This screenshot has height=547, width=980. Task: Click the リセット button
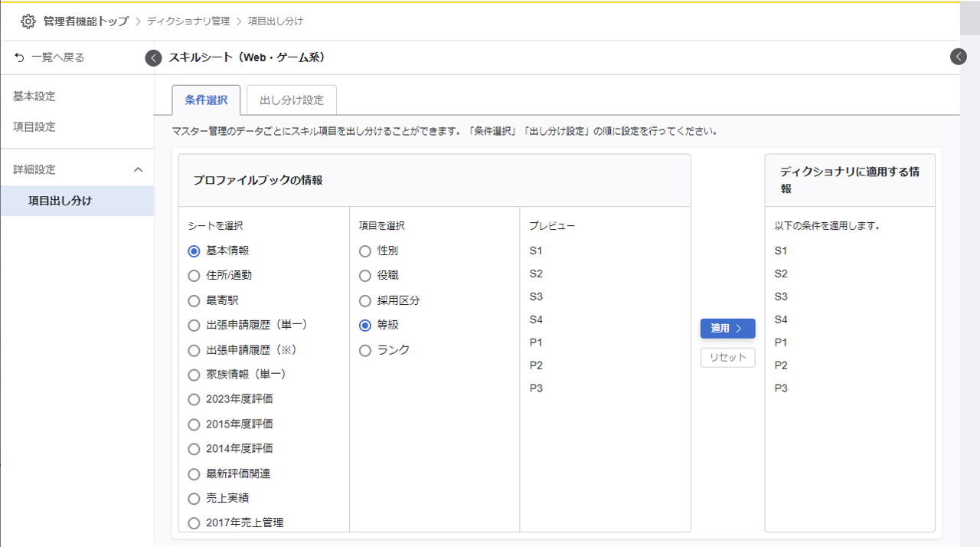tap(727, 358)
